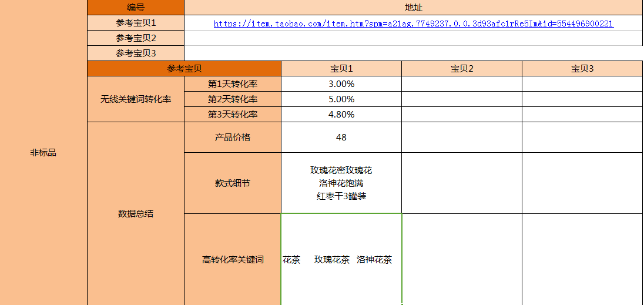
Task: Click the 高转化率关键词 label cell
Action: 233,260
